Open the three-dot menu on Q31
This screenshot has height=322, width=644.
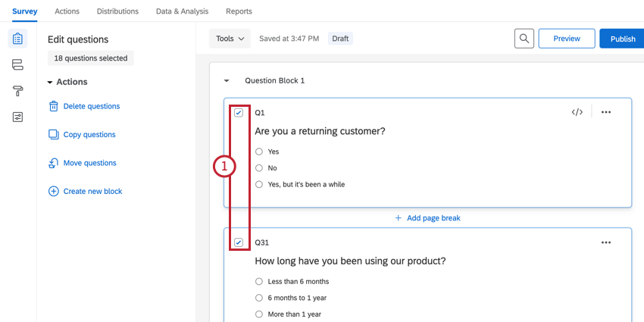point(605,242)
